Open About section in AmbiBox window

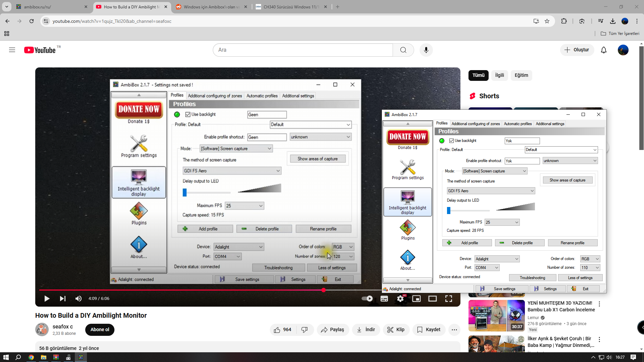[408, 260]
